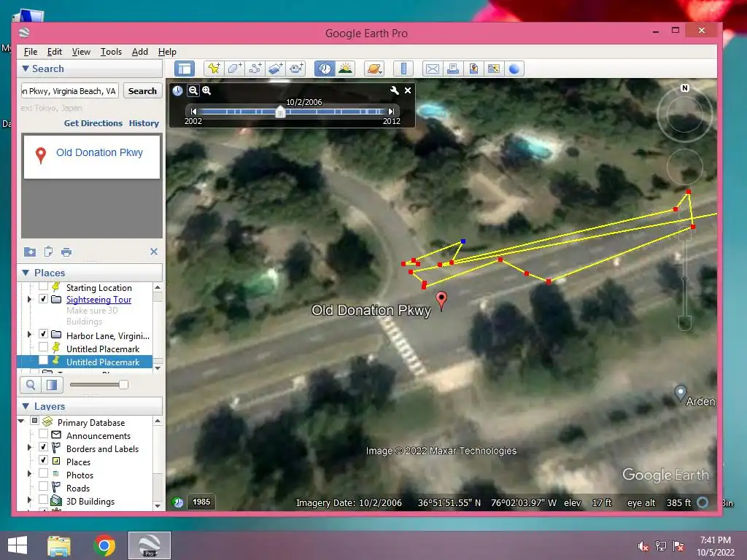
Task: Print the search results
Action: pos(66,252)
